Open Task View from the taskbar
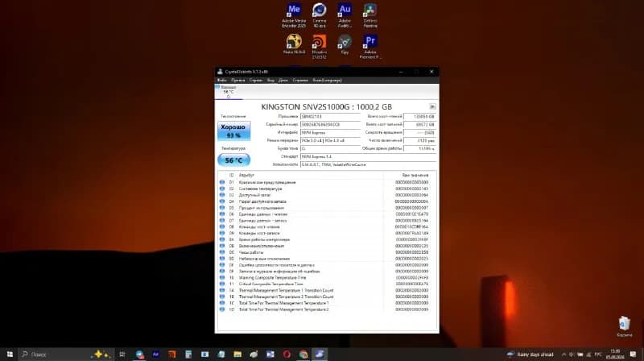The width and height of the screenshot is (644, 361). point(122,354)
